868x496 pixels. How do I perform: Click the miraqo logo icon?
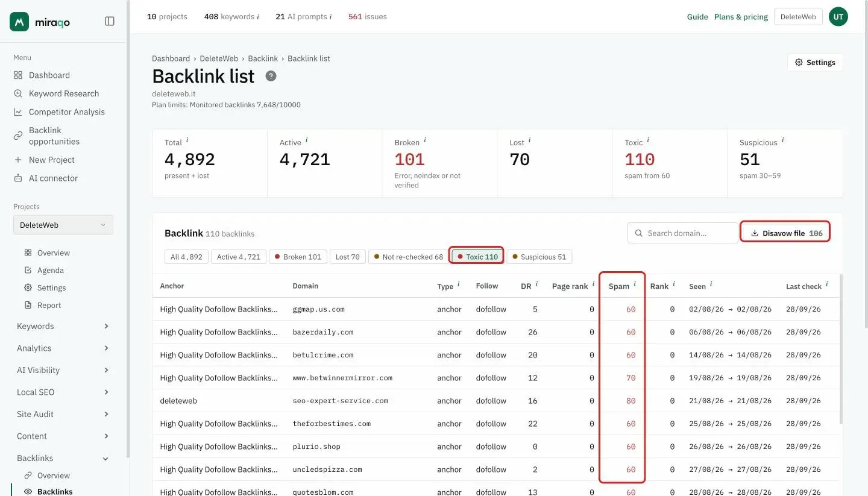click(x=19, y=22)
